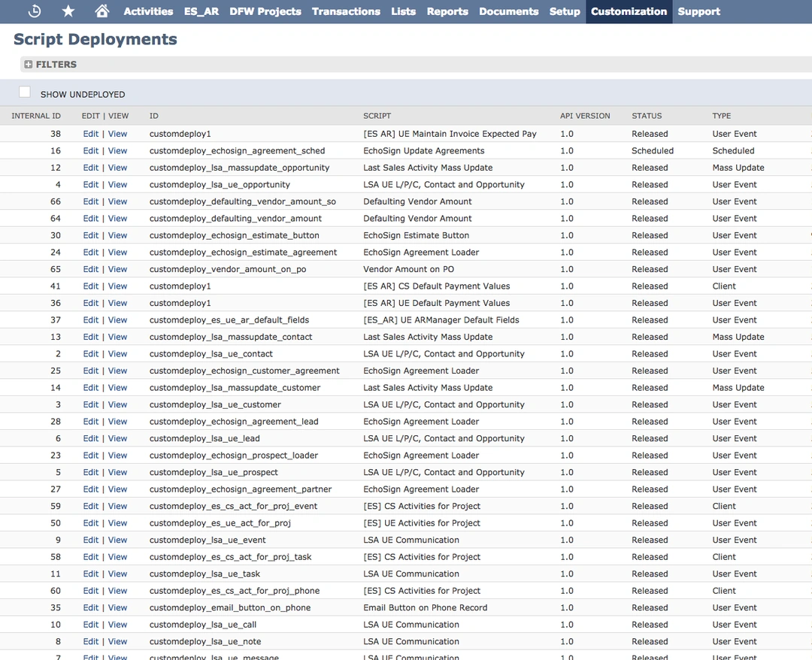The width and height of the screenshot is (812, 660).
Task: Edit customdeploy_email_button_on_phone deployment
Action: (x=91, y=607)
